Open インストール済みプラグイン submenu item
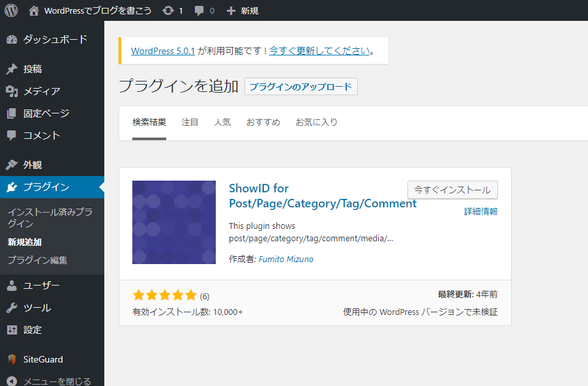 (x=50, y=218)
